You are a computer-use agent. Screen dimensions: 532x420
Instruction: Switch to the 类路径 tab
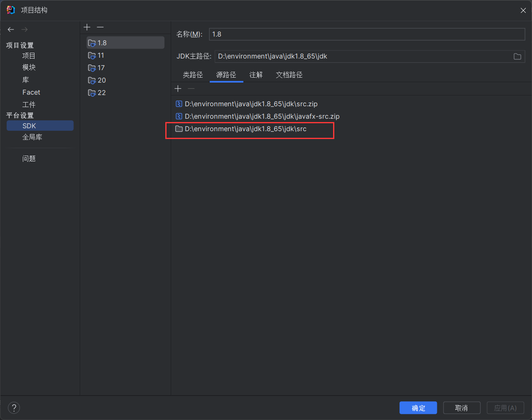(x=193, y=75)
